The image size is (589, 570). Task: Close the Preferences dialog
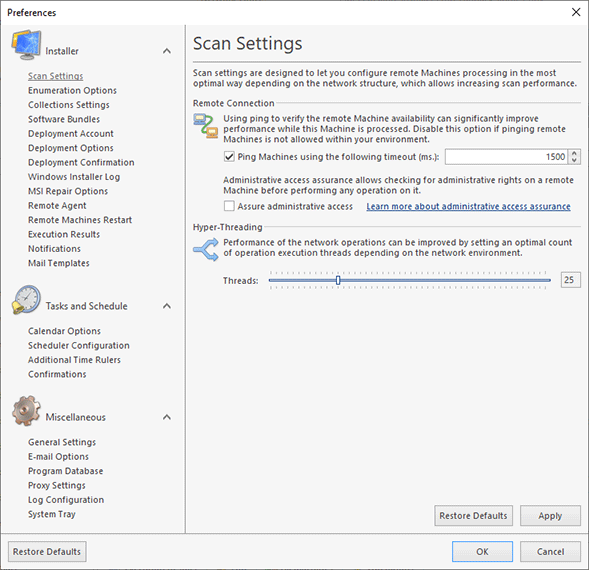(576, 12)
